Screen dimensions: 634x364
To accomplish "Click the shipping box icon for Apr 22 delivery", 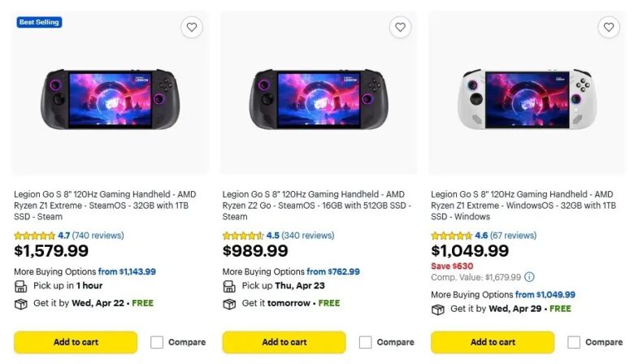I will 21,304.
